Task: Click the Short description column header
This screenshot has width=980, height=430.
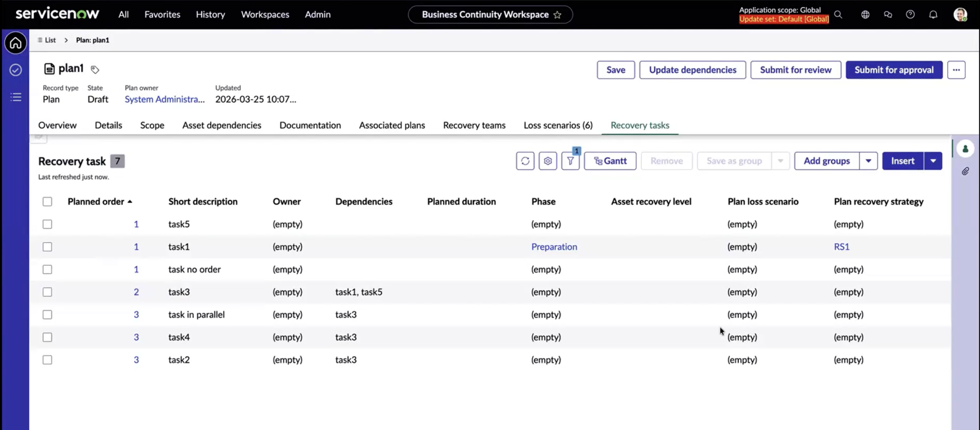Action: point(203,201)
